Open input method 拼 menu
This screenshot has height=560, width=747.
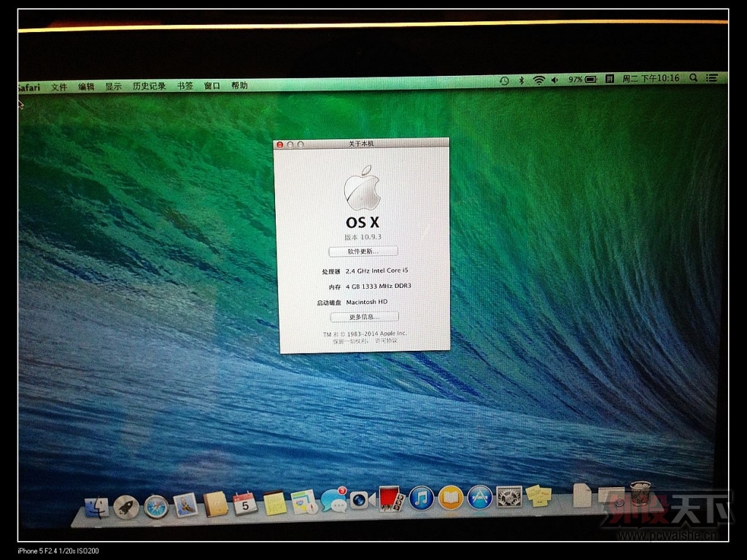coord(609,79)
